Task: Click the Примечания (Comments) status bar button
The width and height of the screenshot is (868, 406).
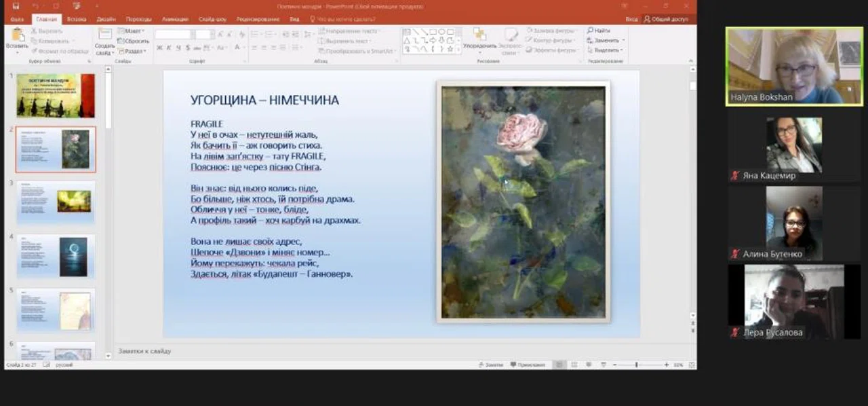Action: (528, 365)
